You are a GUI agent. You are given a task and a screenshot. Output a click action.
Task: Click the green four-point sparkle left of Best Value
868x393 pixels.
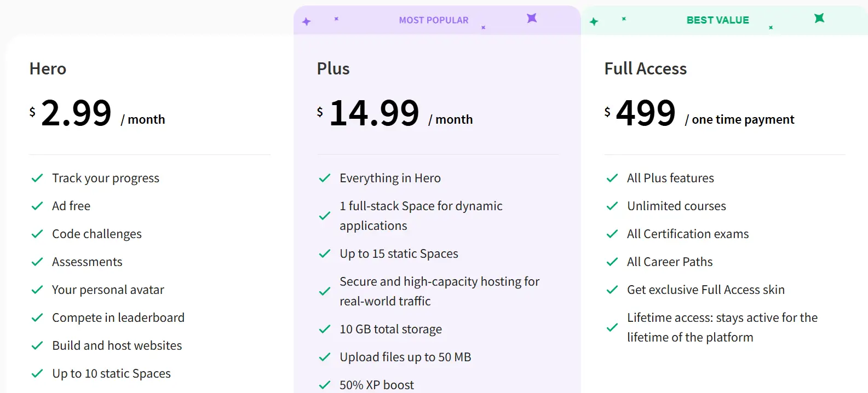[594, 21]
